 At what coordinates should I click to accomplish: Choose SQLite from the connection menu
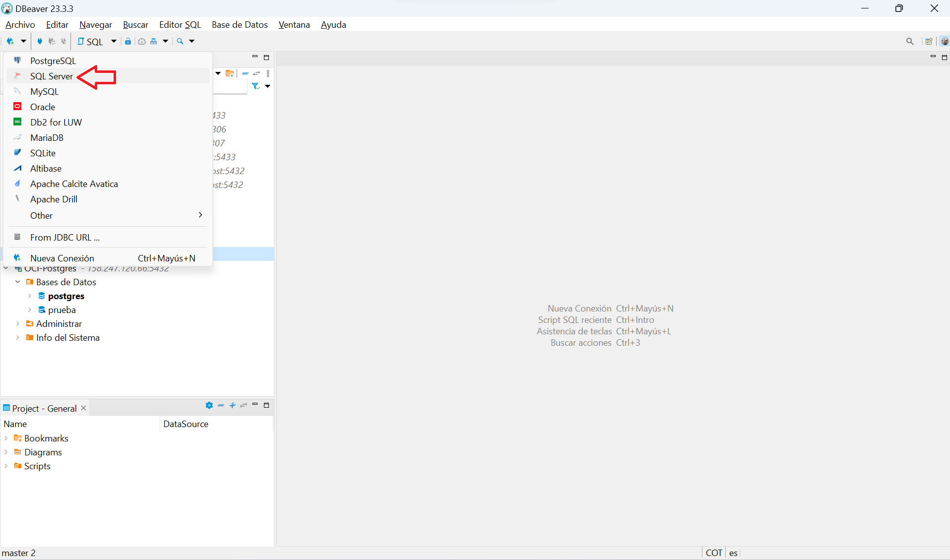[x=108, y=153]
